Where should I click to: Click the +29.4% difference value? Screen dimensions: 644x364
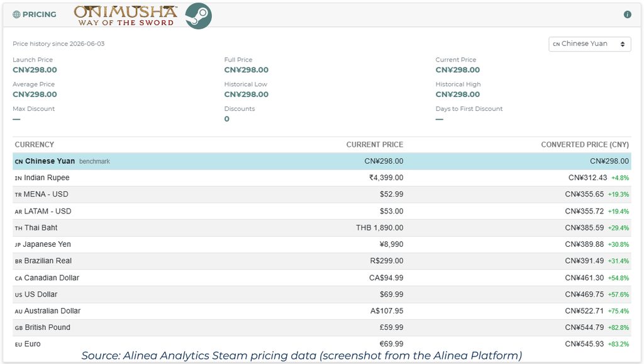(x=619, y=228)
